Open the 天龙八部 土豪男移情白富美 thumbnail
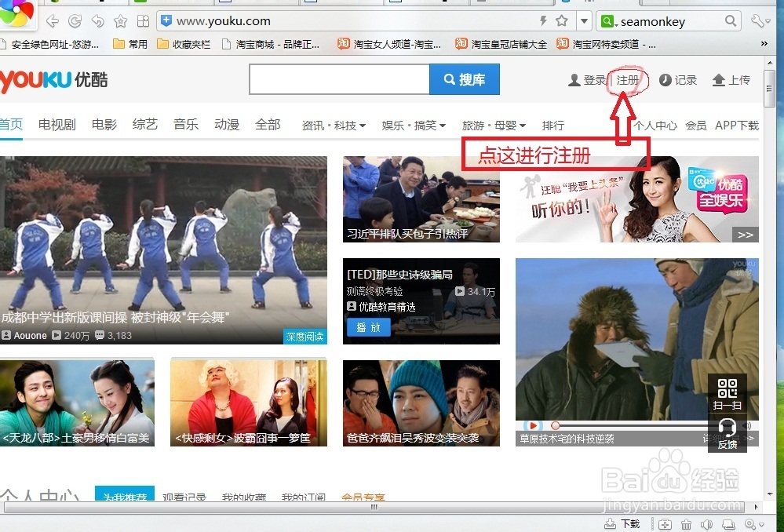Viewport: 784px width, 532px height. (x=77, y=403)
